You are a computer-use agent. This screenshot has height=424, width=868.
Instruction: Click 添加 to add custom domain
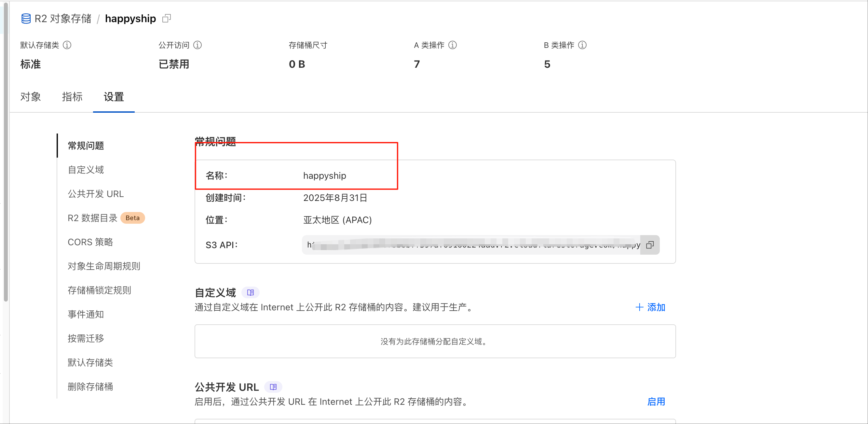click(650, 307)
